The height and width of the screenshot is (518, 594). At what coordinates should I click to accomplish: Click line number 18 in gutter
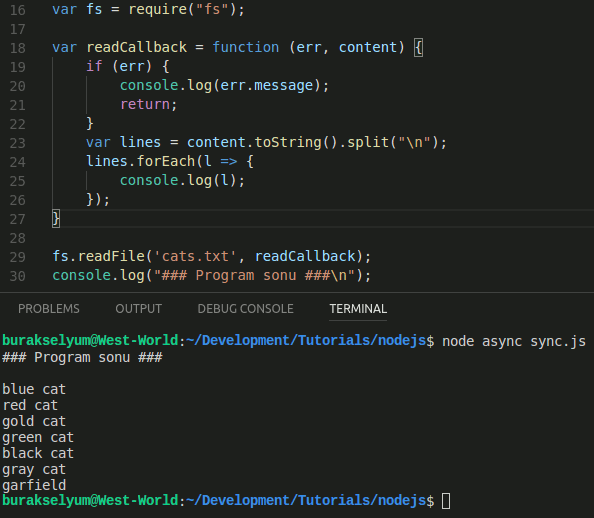point(17,48)
